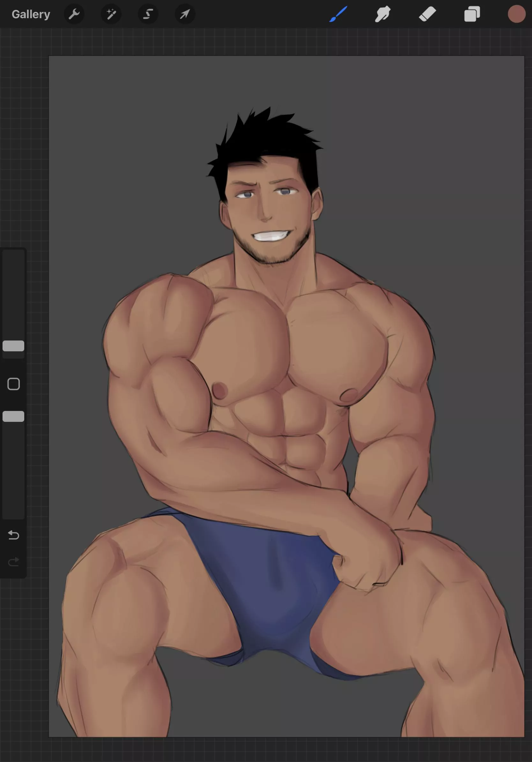Viewport: 532px width, 762px height.
Task: Undo the last stroke
Action: (x=14, y=535)
